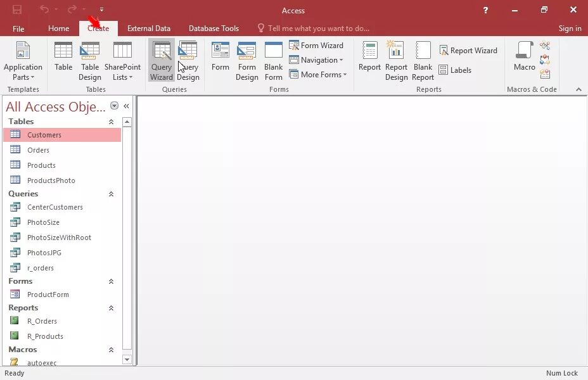Click the Tell me what you want search box
Screen dimensions: 588x380
coord(314,28)
